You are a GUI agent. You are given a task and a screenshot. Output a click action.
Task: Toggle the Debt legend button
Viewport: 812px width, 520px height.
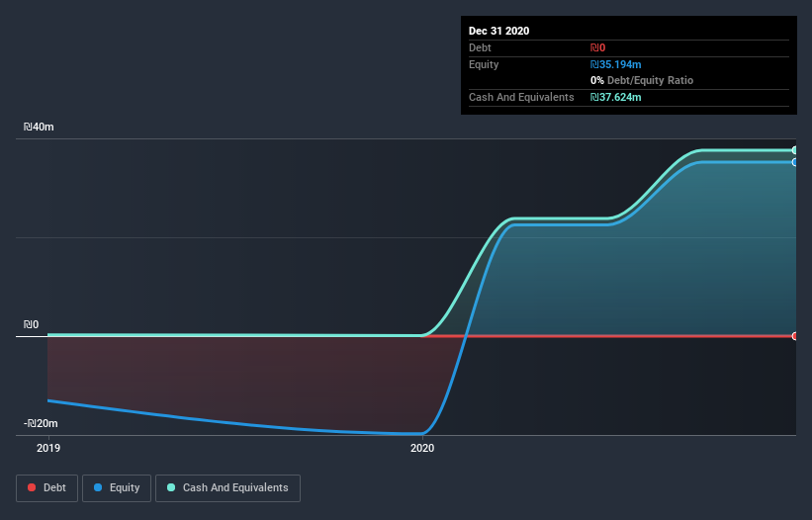click(46, 488)
